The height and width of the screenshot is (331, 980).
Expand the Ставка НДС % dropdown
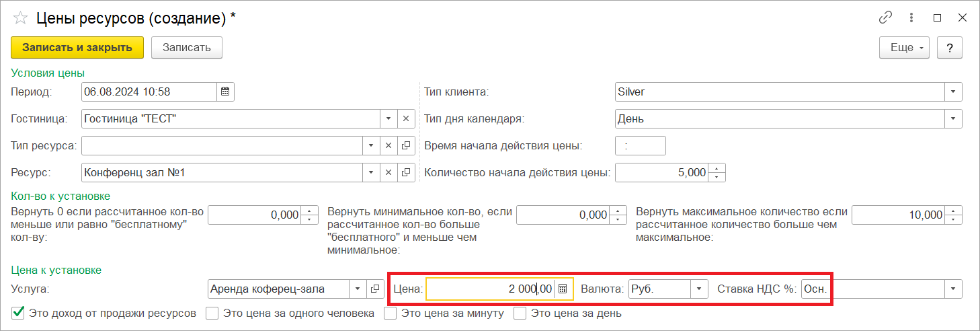tap(954, 289)
